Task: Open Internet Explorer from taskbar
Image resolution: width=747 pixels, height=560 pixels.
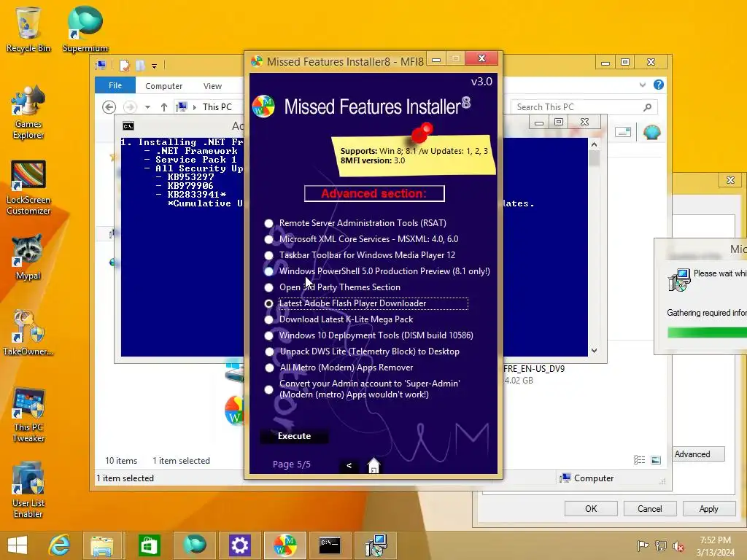Action: pyautogui.click(x=59, y=545)
